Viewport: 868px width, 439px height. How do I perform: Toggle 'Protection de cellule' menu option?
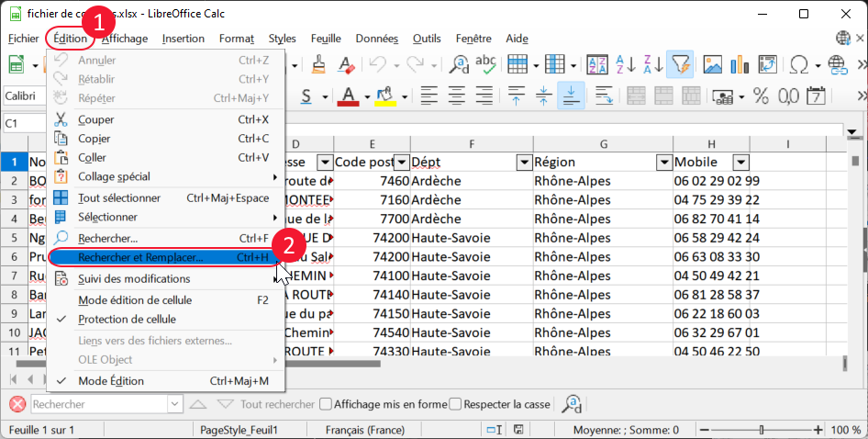tap(127, 319)
